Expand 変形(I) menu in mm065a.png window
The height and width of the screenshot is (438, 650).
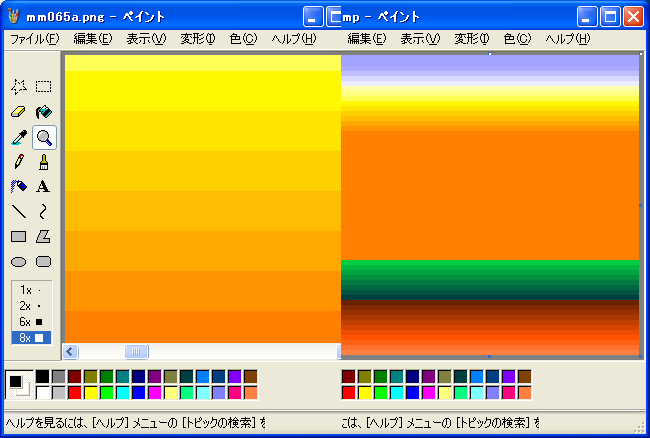click(x=195, y=39)
